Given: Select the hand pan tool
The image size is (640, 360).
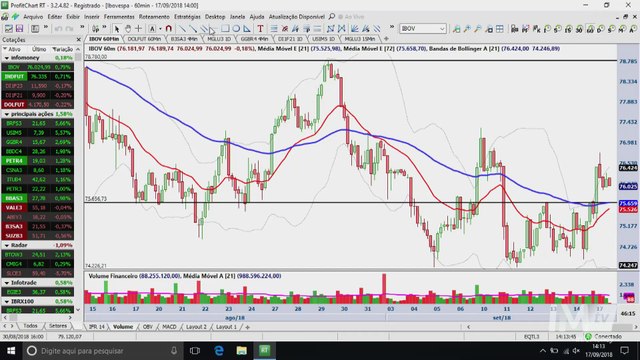Looking at the screenshot, I should (x=128, y=29).
